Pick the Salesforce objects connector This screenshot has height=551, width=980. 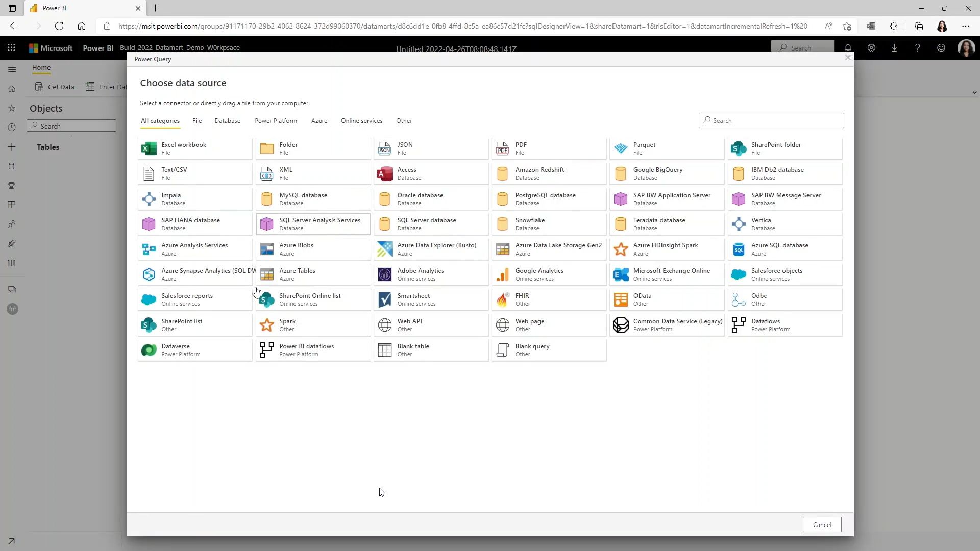coord(785,274)
